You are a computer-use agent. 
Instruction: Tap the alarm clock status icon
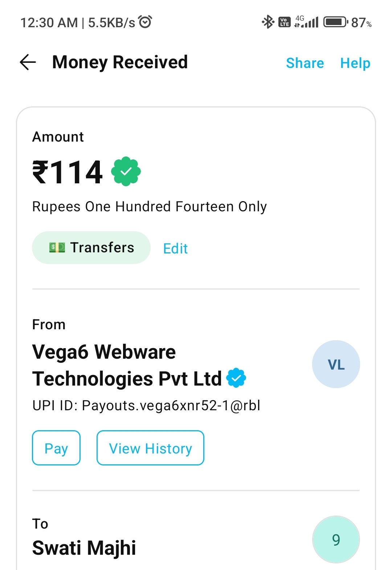(x=145, y=22)
